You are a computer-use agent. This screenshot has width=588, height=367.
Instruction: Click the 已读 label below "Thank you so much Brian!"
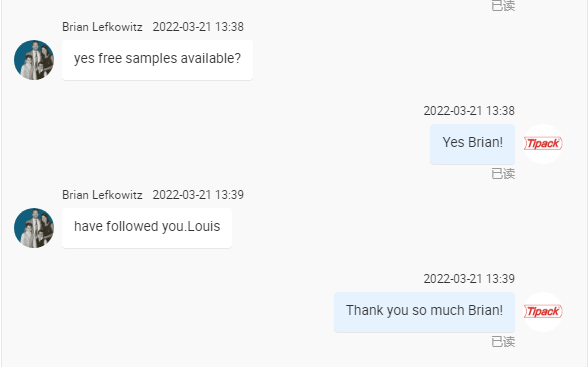pos(503,342)
